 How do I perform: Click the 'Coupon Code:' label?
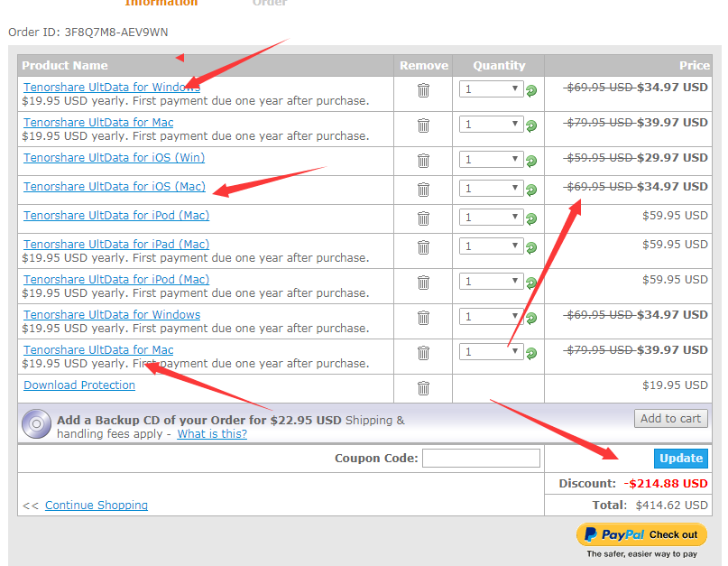pos(376,459)
